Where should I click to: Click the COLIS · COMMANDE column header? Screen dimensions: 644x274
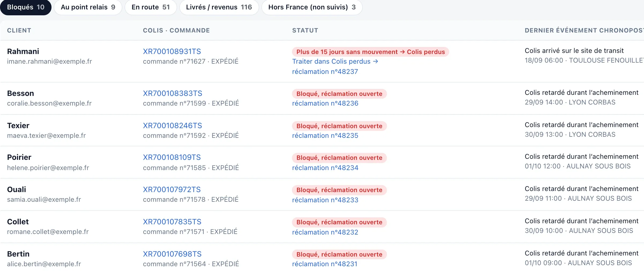[176, 30]
